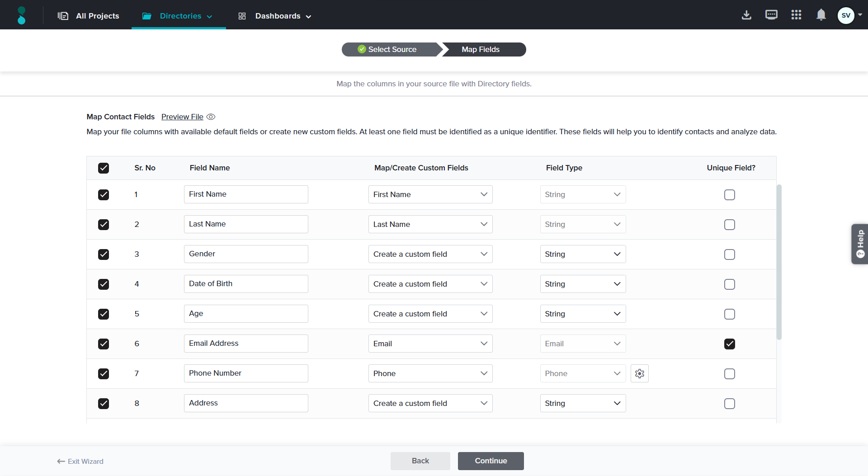Screen dimensions: 868x476
Task: Click the eye icon beside Preview File
Action: click(x=211, y=117)
